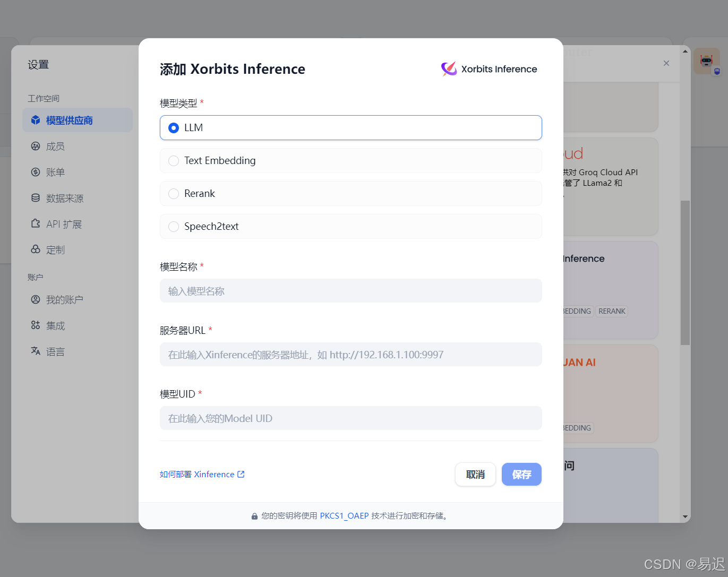
Task: Cancel with the 取消 button
Action: tap(475, 475)
